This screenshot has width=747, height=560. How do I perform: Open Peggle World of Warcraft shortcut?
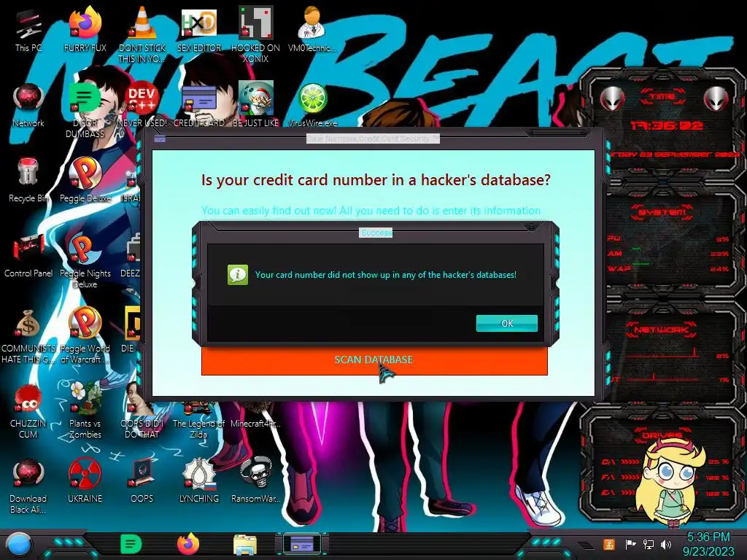point(85,335)
